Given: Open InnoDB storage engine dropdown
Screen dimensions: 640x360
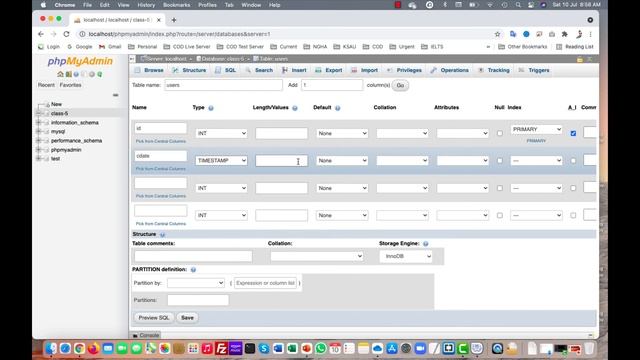Looking at the screenshot, I should (406, 256).
